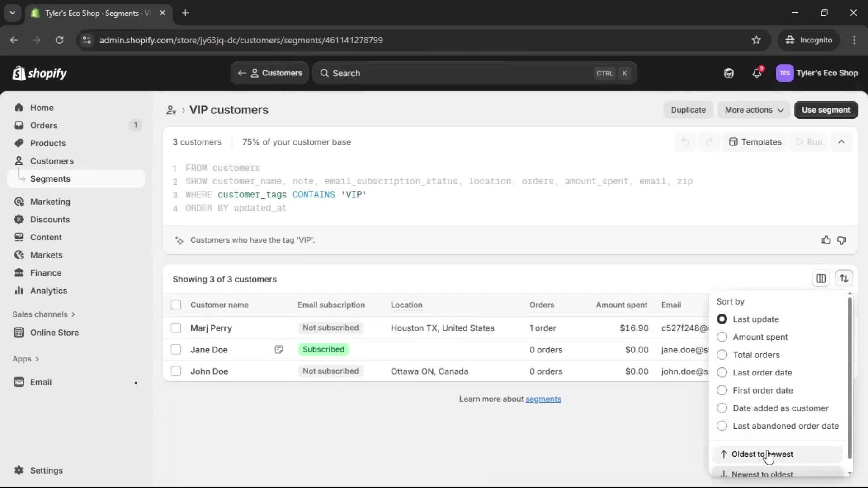
Task: Click the thumbs up feedback icon
Action: tap(826, 240)
